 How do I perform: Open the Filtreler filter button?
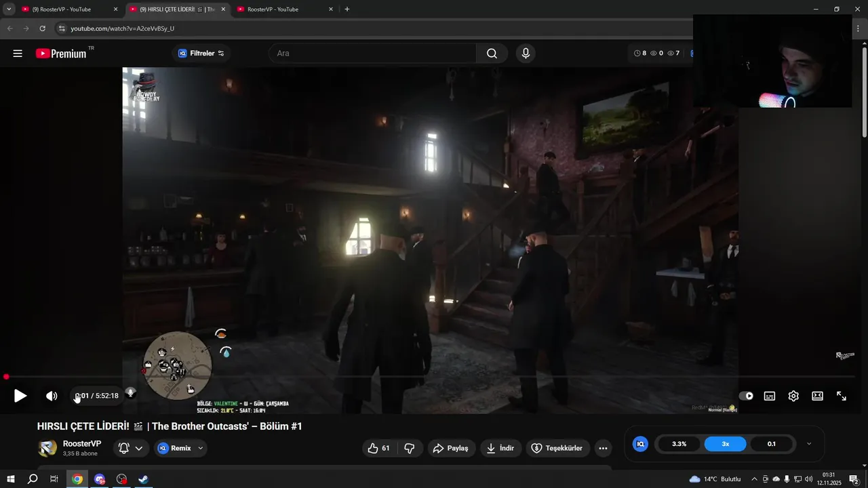pos(201,54)
